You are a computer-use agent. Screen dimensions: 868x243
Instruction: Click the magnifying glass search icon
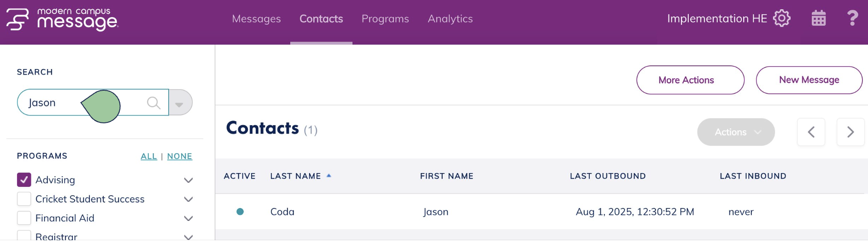point(153,103)
